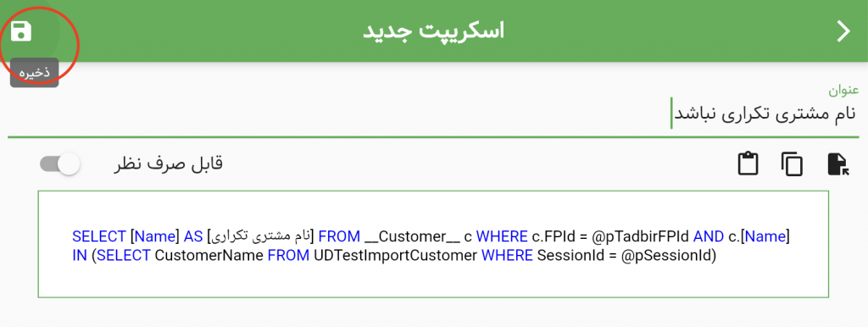The width and height of the screenshot is (868, 327).
Task: Focus the عنوان title input field
Action: coord(433,114)
